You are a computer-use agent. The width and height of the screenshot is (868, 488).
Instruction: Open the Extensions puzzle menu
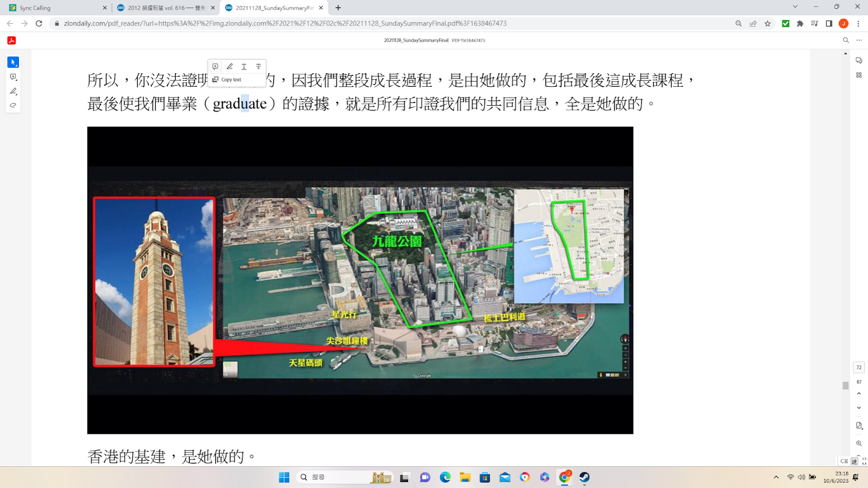click(x=800, y=23)
